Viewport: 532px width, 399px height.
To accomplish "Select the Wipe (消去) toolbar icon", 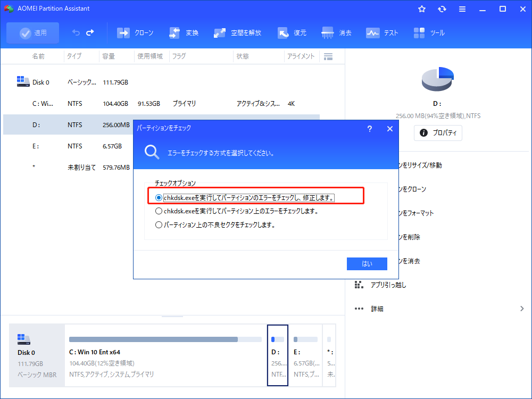I will tap(328, 33).
